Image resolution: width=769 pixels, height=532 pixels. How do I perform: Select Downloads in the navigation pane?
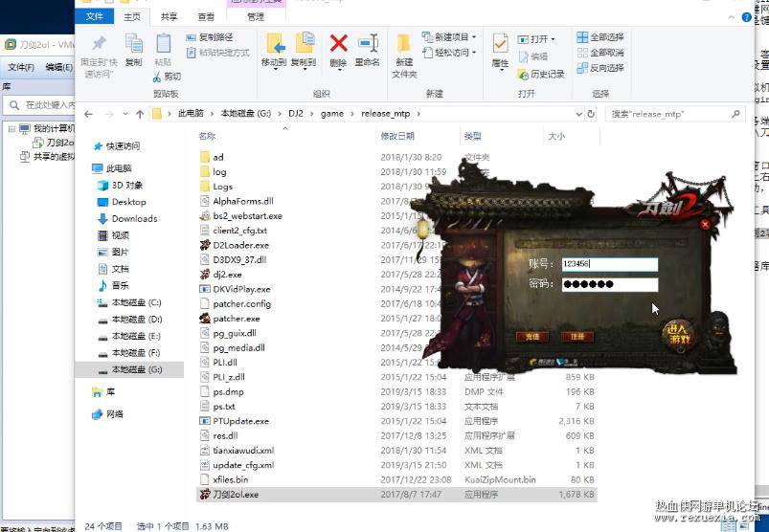[127, 218]
